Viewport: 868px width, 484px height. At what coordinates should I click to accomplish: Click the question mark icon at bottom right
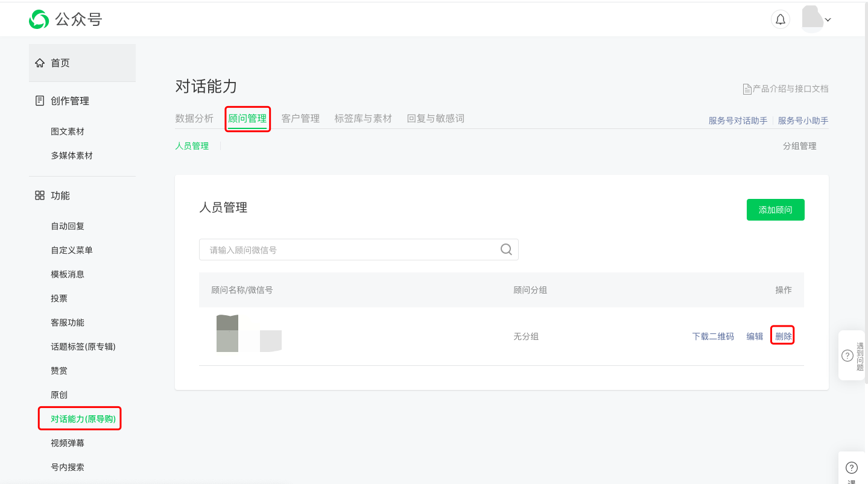click(x=851, y=467)
